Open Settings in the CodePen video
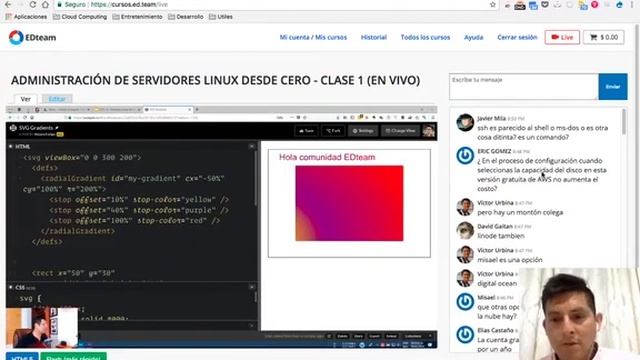 [x=363, y=131]
